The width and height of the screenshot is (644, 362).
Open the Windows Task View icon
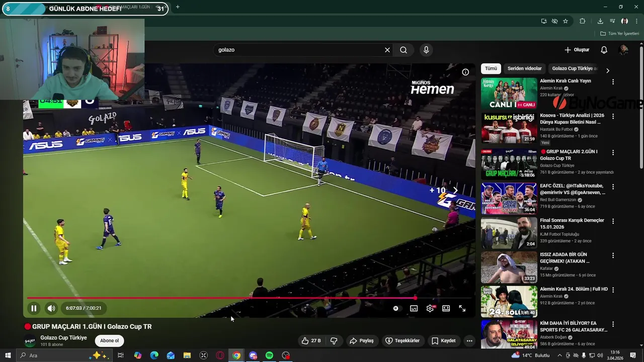point(121,355)
